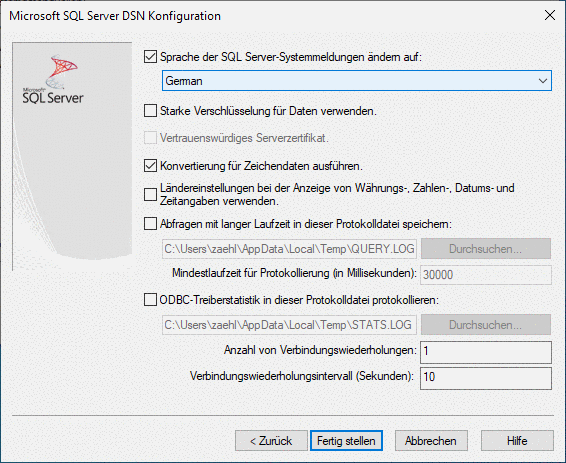Uncheck the SQL Server system message language checkbox
The image size is (566, 463).
(x=150, y=57)
